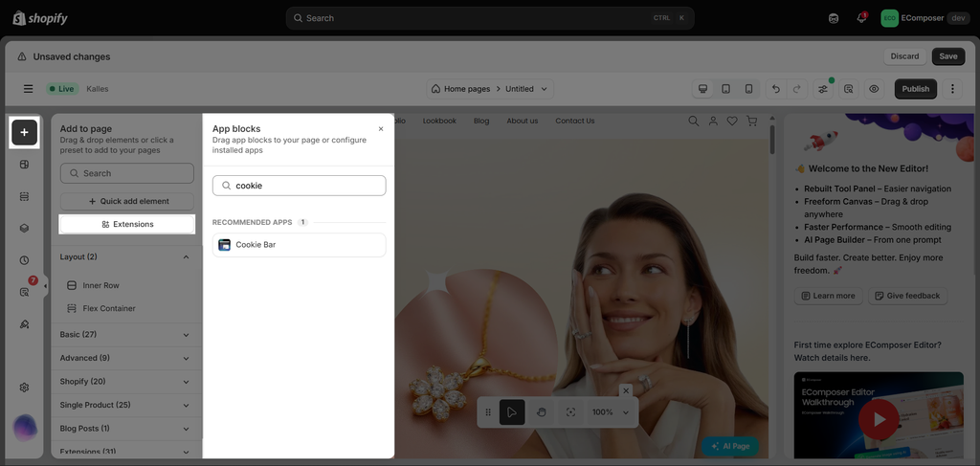Open the templates icon below the plus button
The height and width of the screenshot is (466, 980).
[24, 165]
